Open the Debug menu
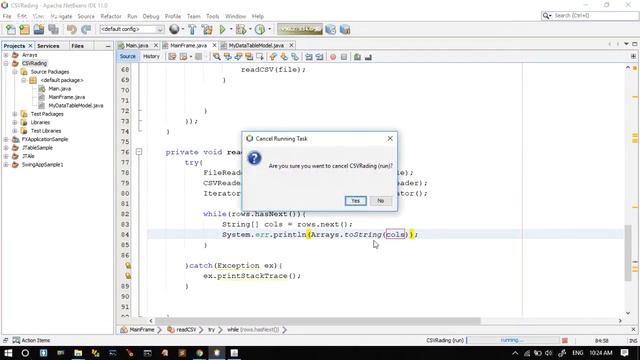Screen dimensions: 640x360 pos(151,16)
